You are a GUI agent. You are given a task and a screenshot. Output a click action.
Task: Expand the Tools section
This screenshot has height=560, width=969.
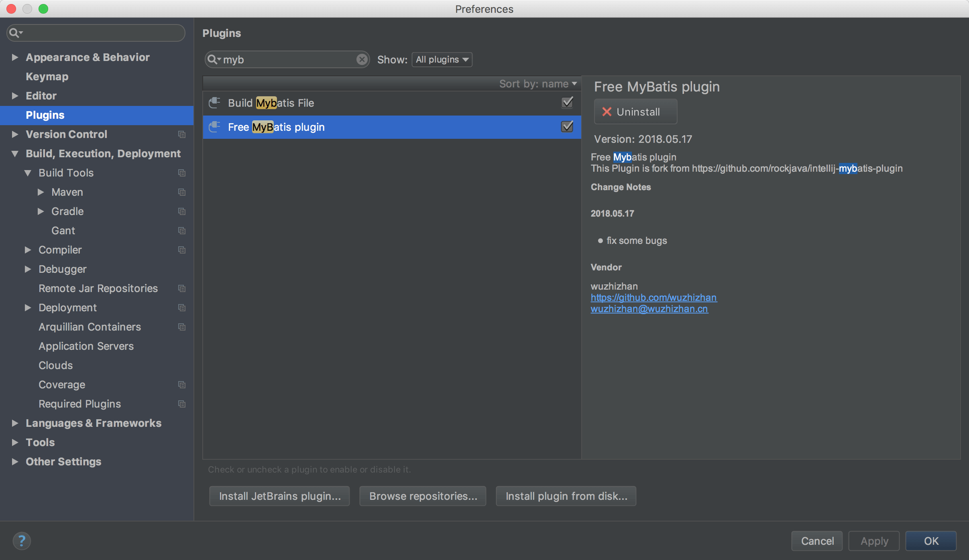(x=15, y=442)
